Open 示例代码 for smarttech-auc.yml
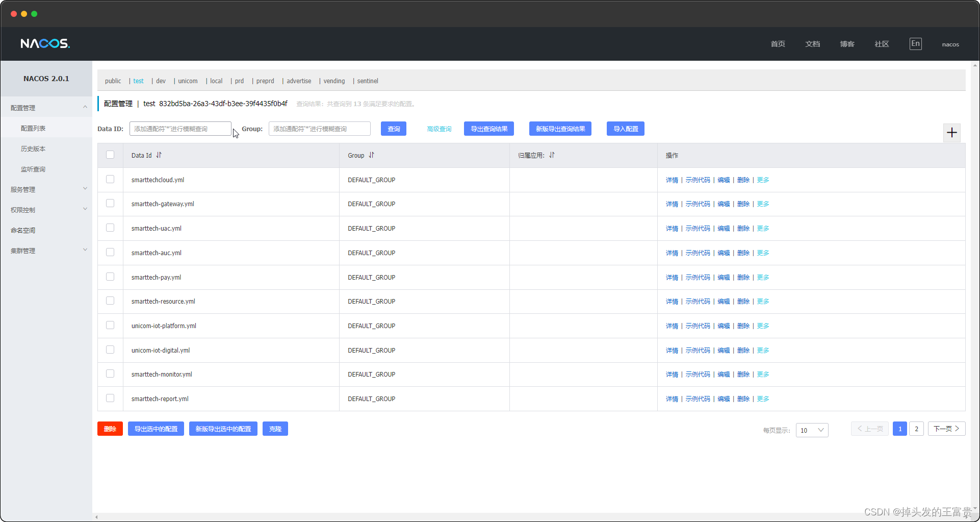The width and height of the screenshot is (980, 522). pyautogui.click(x=698, y=253)
